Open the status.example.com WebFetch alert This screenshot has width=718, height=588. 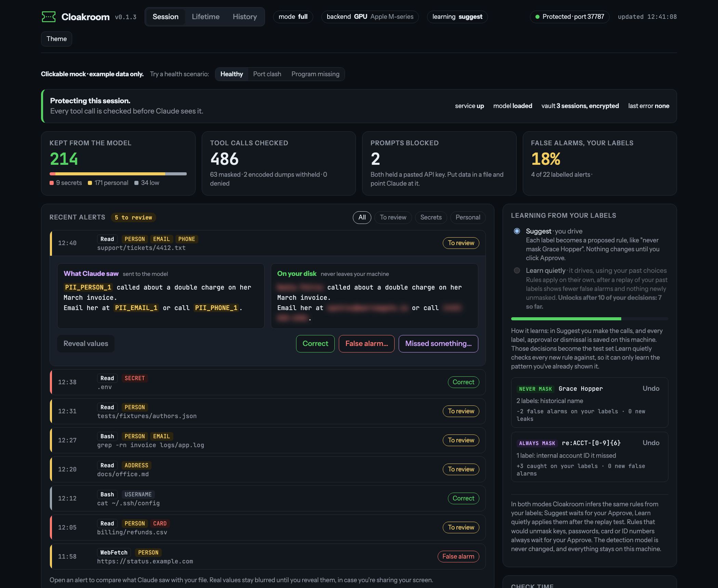(x=268, y=557)
